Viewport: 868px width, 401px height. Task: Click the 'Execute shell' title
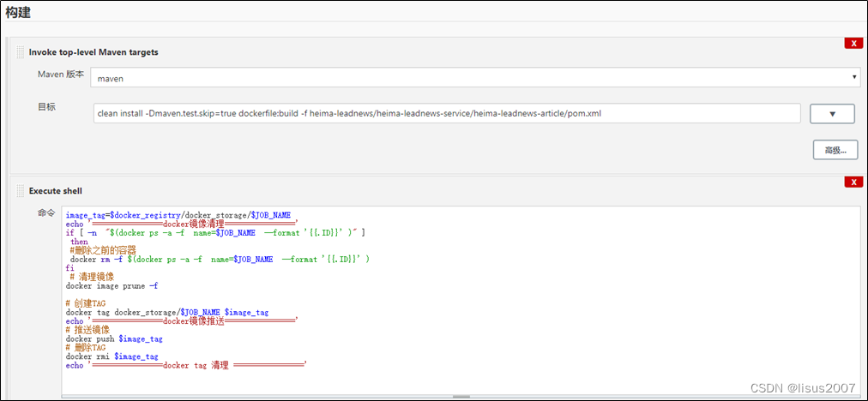click(x=56, y=191)
